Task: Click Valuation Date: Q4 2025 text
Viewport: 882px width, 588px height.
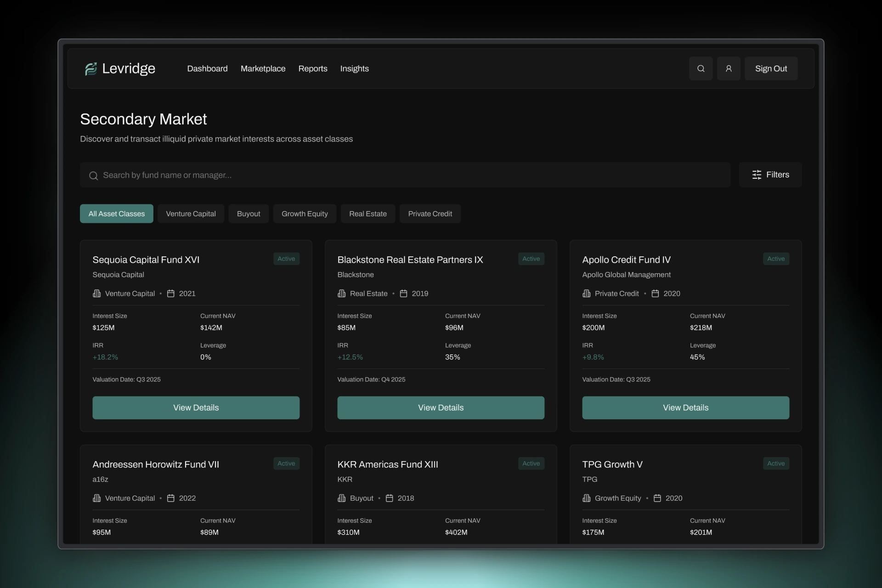Action: click(x=371, y=379)
